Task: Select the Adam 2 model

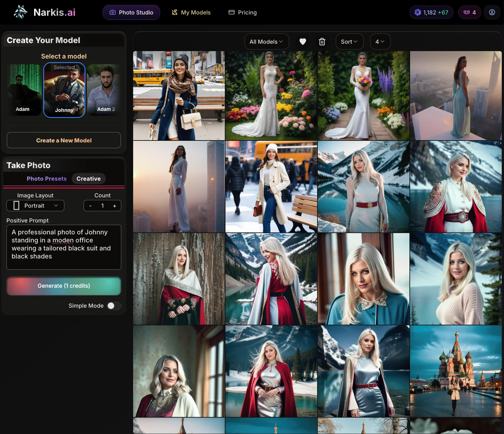Action: point(104,90)
